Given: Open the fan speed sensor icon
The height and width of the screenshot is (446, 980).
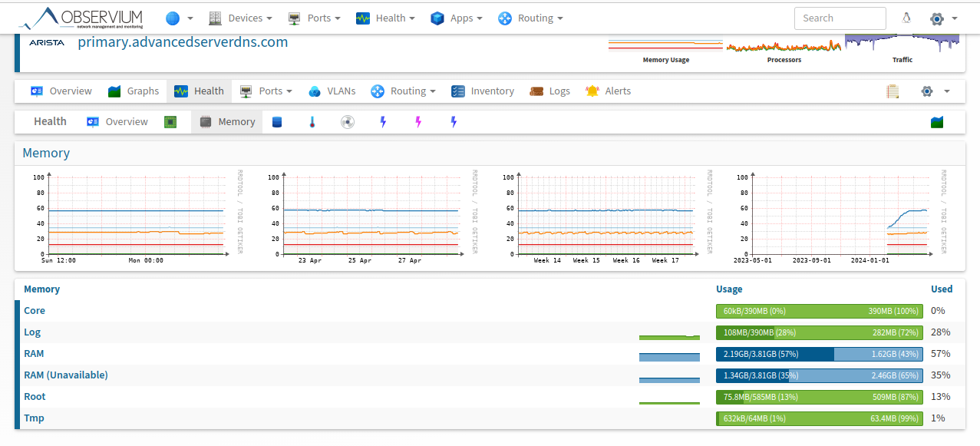Looking at the screenshot, I should coord(348,122).
